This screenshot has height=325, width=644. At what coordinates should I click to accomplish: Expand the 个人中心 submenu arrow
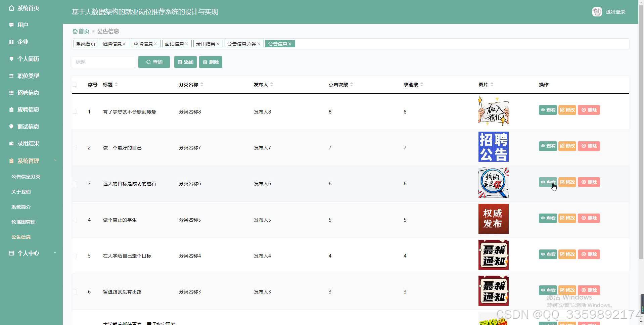(x=55, y=253)
